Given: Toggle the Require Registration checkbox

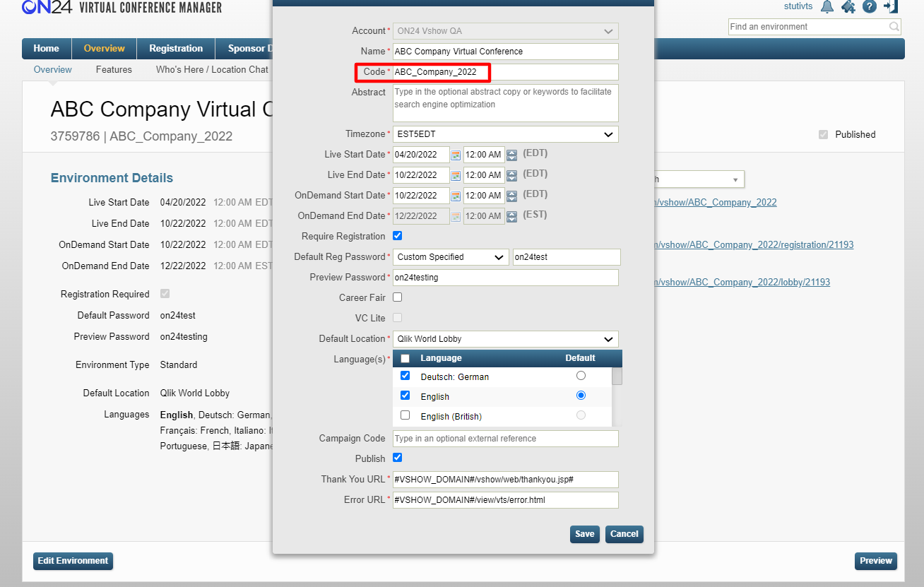Looking at the screenshot, I should point(398,236).
